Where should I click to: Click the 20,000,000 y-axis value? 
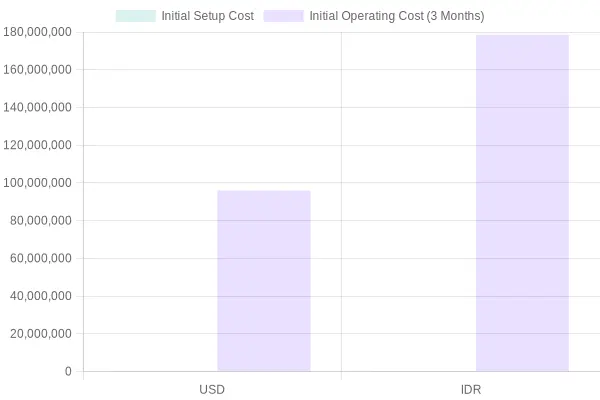pos(41,334)
